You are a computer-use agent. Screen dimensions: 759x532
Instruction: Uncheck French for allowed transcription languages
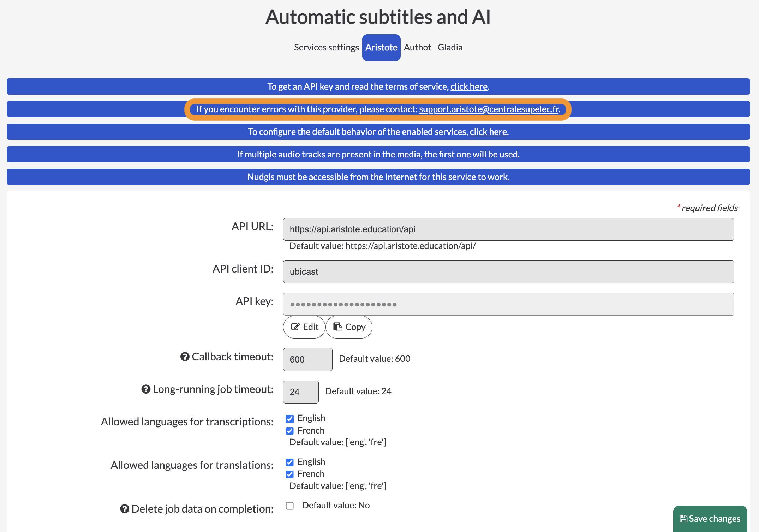290,431
